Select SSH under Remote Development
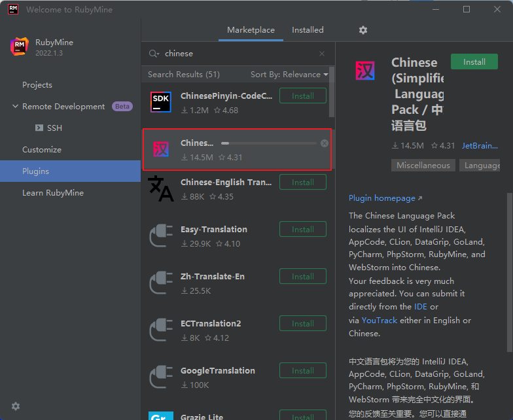 [55, 128]
